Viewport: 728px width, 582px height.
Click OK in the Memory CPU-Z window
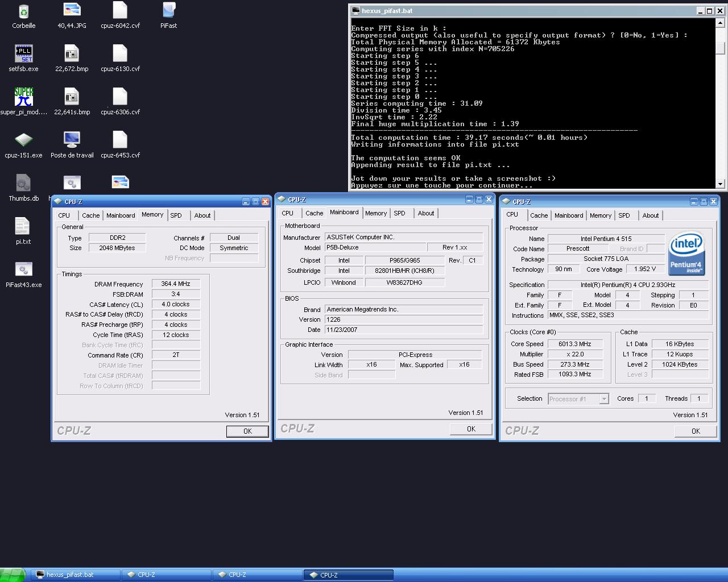coord(247,431)
